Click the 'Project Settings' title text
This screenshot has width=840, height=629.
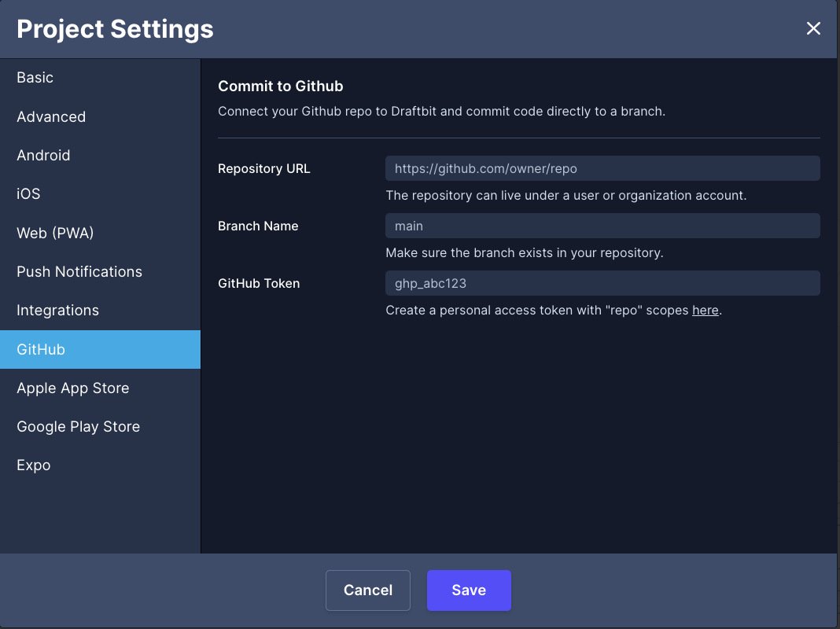(x=115, y=29)
